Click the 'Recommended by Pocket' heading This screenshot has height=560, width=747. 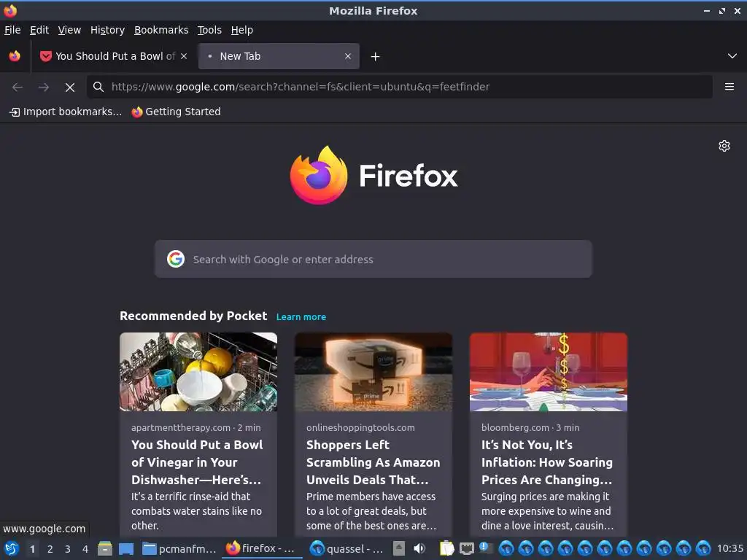point(193,316)
